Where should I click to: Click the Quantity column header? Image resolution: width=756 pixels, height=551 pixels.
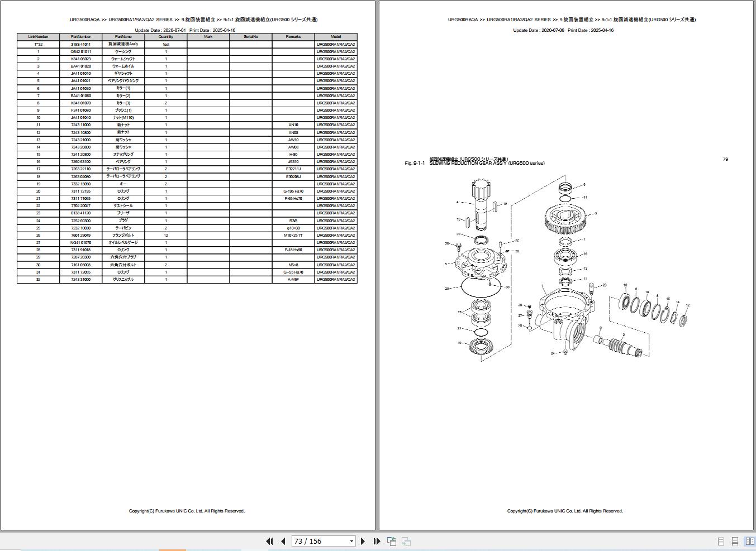(166, 37)
